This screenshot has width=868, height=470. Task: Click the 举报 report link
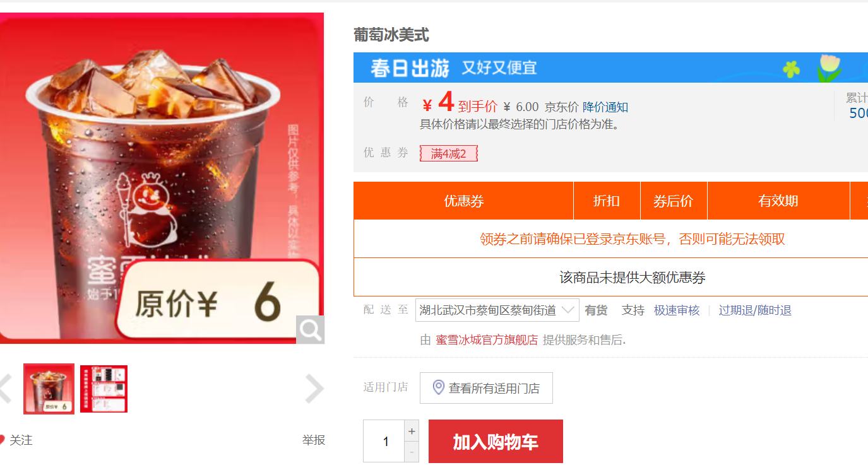[x=314, y=440]
